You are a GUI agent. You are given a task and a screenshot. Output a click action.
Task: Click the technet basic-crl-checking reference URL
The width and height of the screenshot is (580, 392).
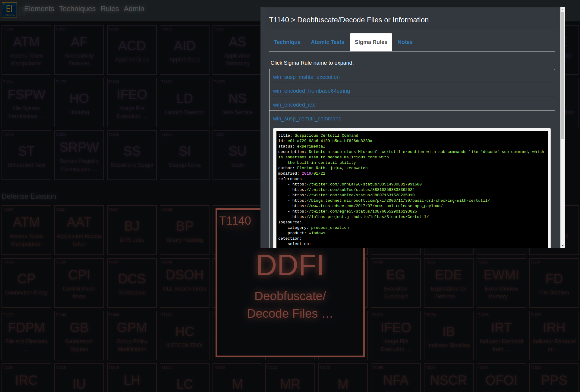[391, 201]
